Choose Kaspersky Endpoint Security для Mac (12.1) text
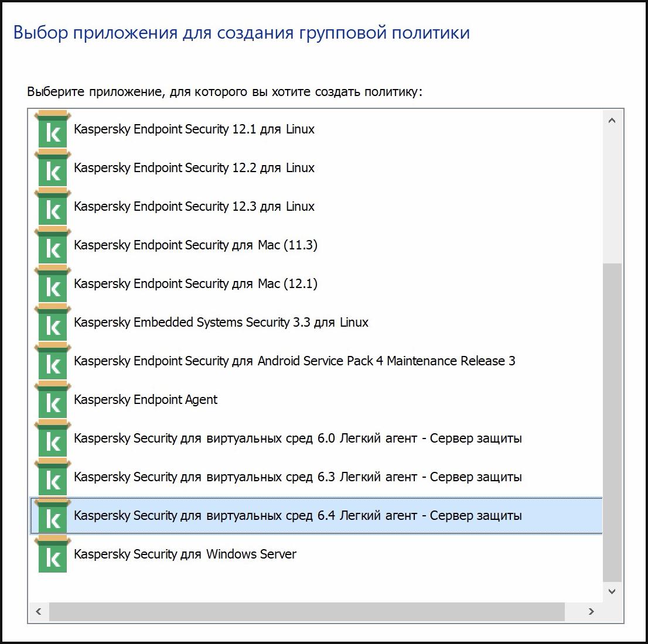This screenshot has height=644, width=648. (x=196, y=284)
